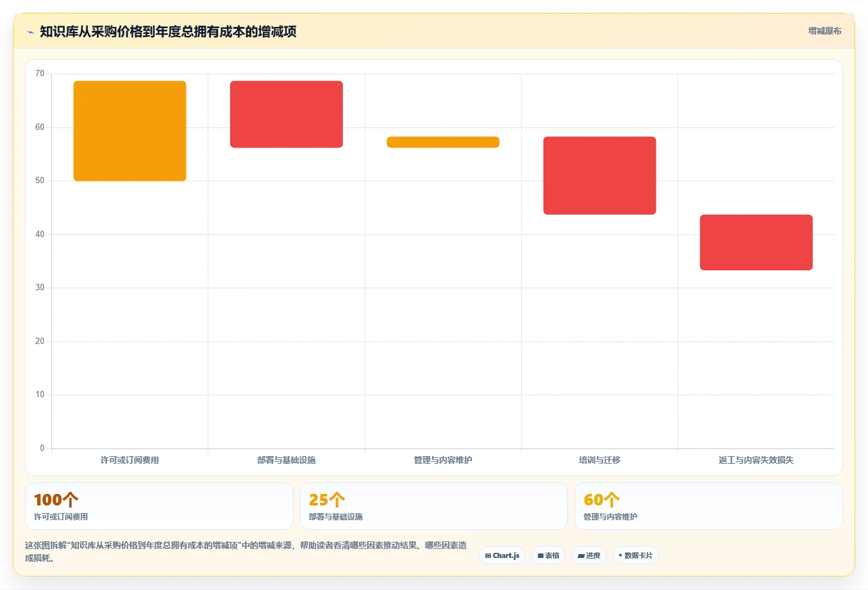Select the 数据卡片 tag chip
Image resolution: width=868 pixels, height=590 pixels.
click(635, 555)
